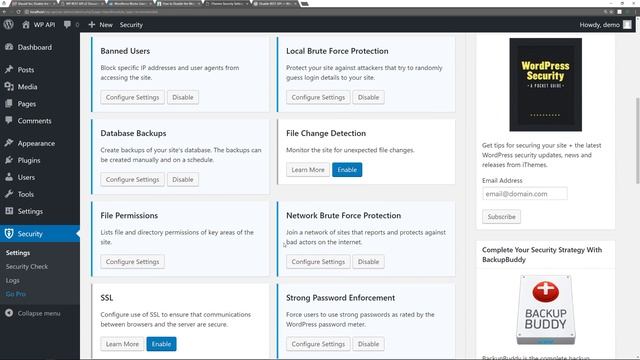Click the Security shield icon in sidebar
Image resolution: width=640 pixels, height=360 pixels.
coord(9,233)
